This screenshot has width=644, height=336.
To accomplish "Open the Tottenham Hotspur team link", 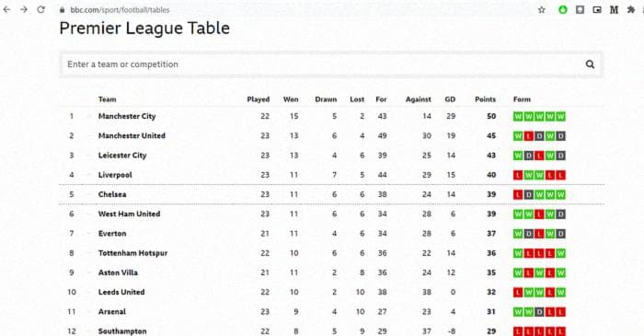I will pos(132,253).
